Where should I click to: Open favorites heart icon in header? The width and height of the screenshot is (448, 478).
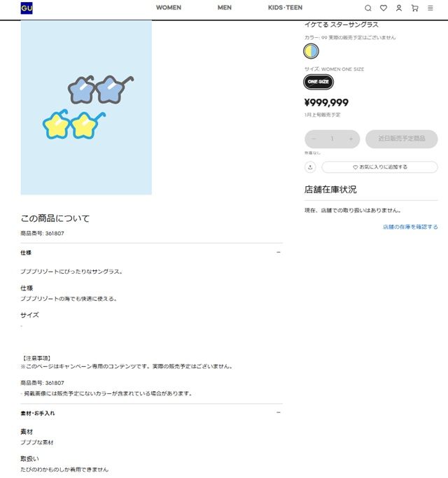pos(384,8)
